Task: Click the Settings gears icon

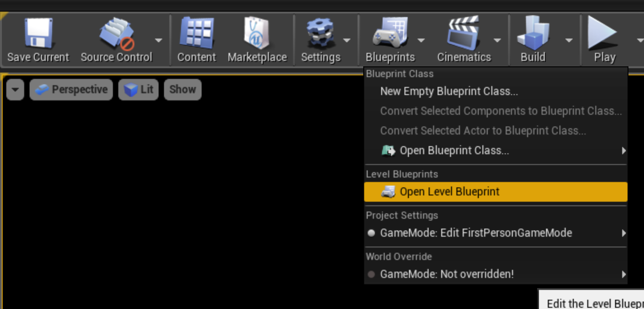Action: (320, 33)
